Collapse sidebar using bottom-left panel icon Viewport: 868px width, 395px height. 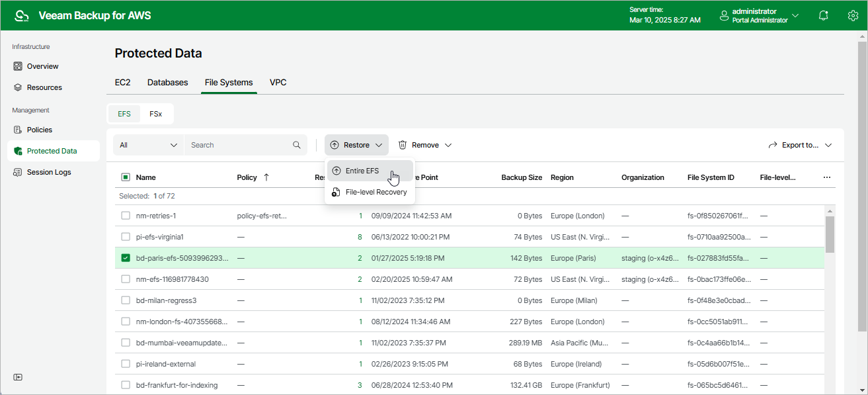pyautogui.click(x=18, y=377)
